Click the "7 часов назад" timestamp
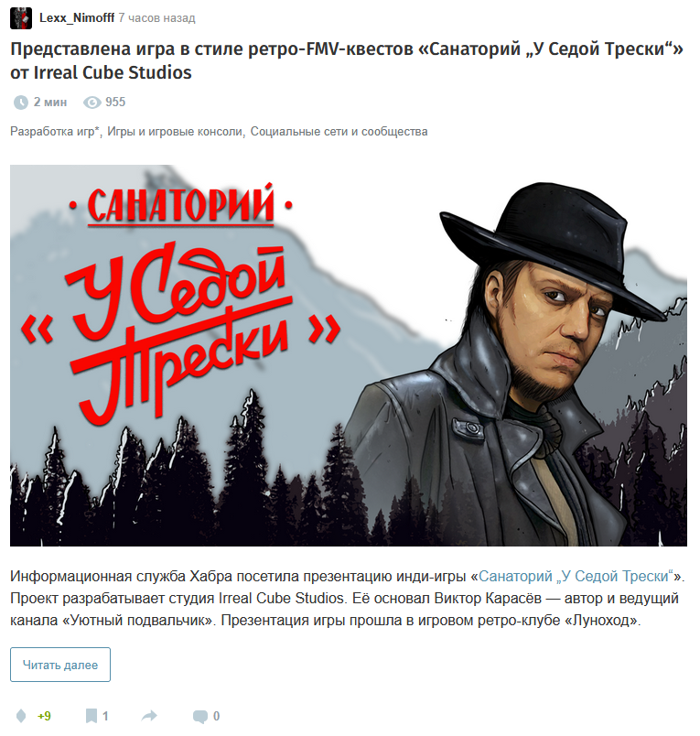 pyautogui.click(x=157, y=18)
